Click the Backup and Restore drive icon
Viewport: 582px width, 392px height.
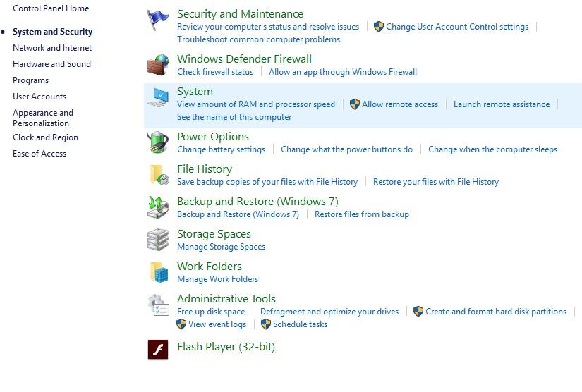[158, 207]
